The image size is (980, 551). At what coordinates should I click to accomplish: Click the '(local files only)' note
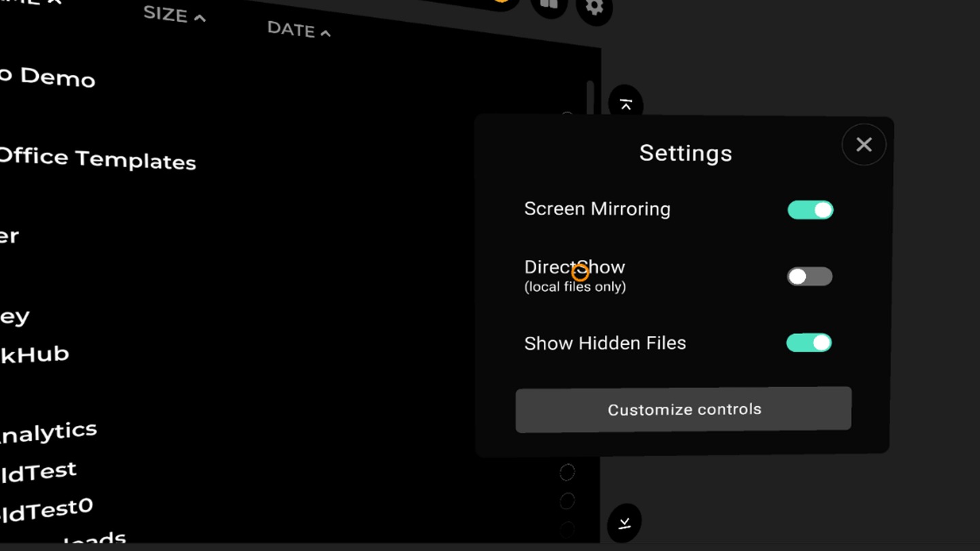[575, 286]
